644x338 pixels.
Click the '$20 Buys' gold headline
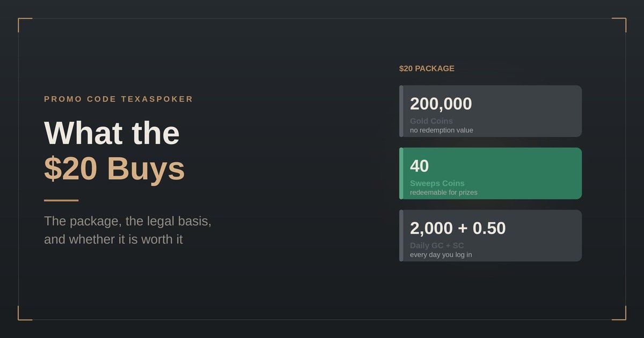tap(114, 168)
